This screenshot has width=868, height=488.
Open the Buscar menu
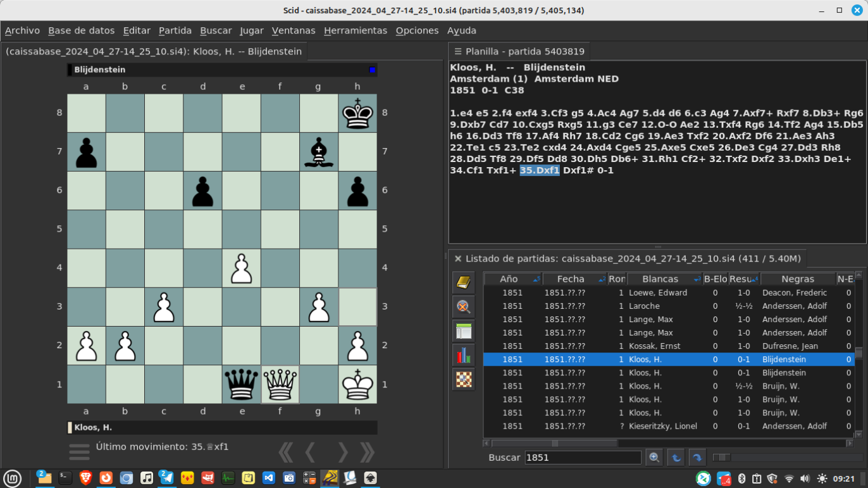216,30
